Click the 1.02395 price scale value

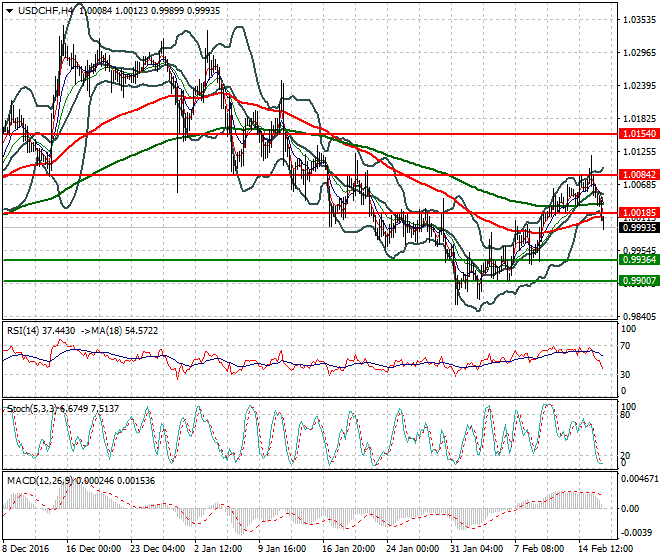pos(639,85)
